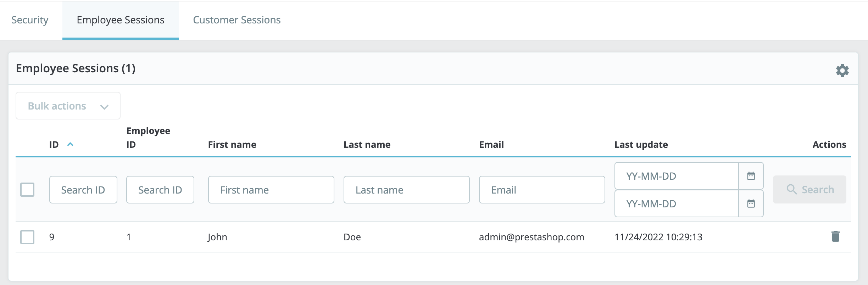Open the grid settings gear icon
The height and width of the screenshot is (285, 868).
[x=842, y=70]
